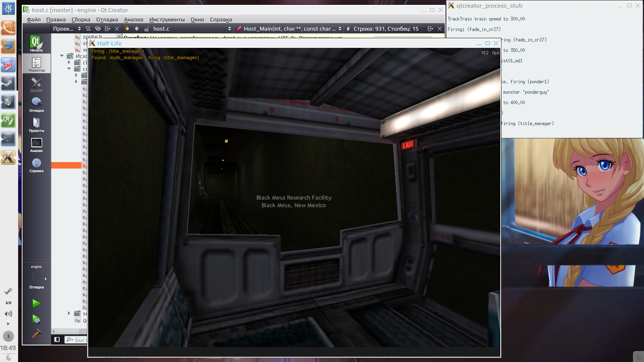Collapse the co folder node
Screen dimensions: 644x362
[69, 69]
